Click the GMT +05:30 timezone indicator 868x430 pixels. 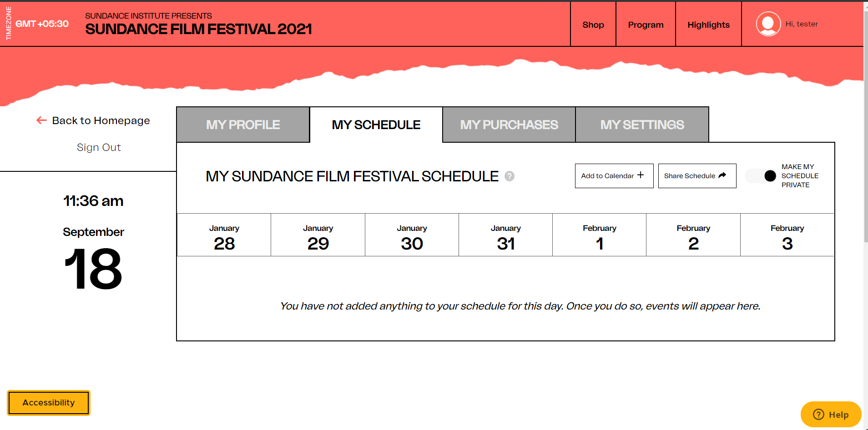click(x=42, y=24)
